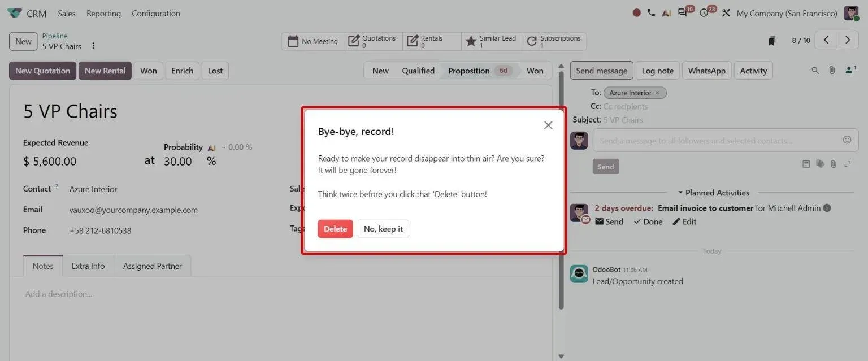Click the New Rental button
The width and height of the screenshot is (868, 361).
click(x=105, y=71)
